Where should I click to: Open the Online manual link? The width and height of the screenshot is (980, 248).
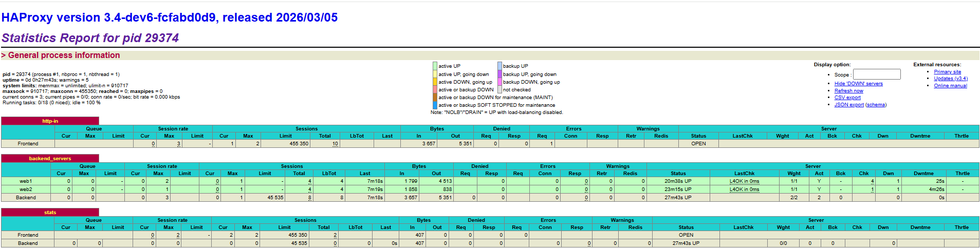click(950, 86)
